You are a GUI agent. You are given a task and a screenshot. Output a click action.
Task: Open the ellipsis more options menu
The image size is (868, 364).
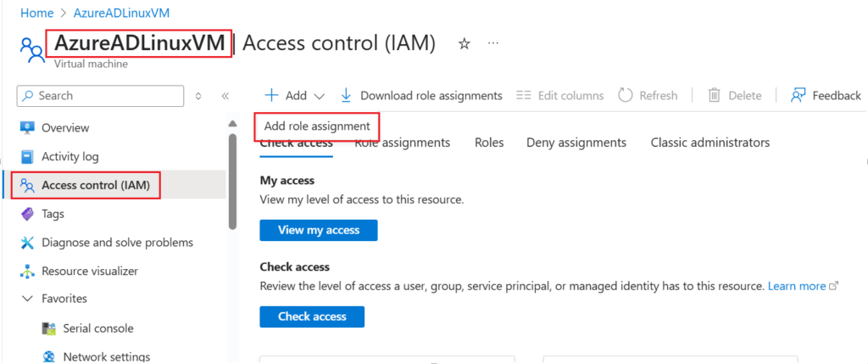[x=494, y=43]
